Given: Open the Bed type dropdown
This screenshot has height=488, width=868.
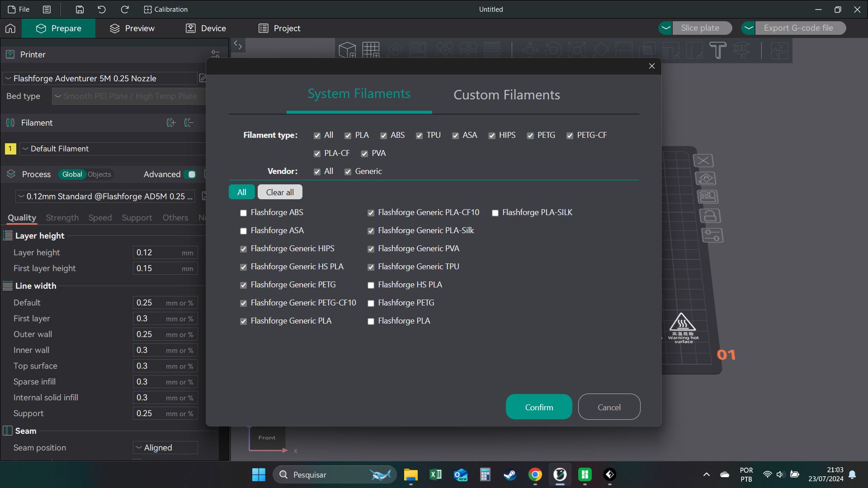Looking at the screenshot, I should click(129, 96).
